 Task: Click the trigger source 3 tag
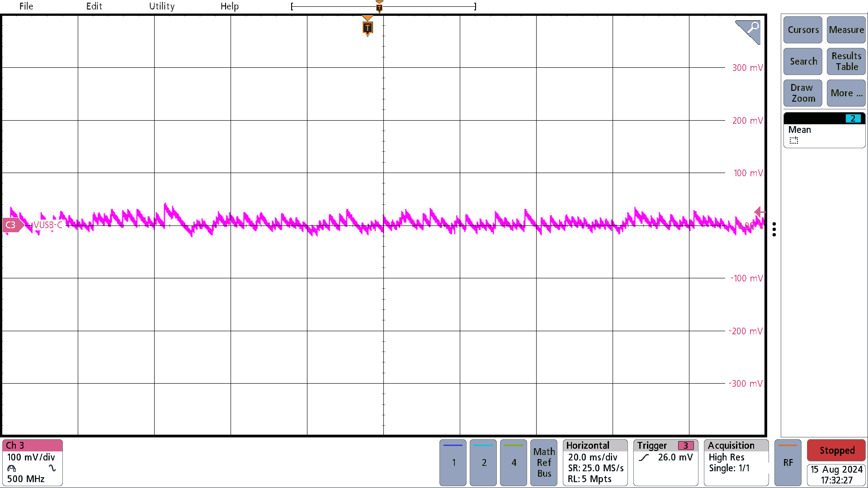(686, 446)
